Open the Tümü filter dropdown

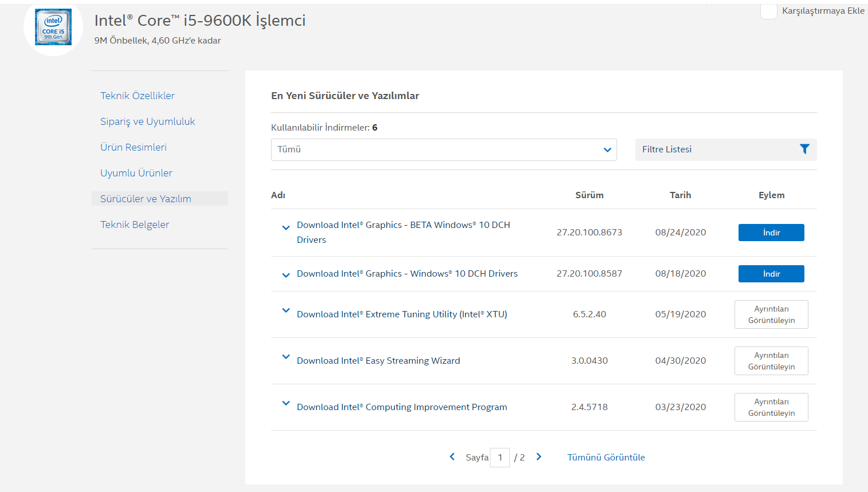(443, 149)
